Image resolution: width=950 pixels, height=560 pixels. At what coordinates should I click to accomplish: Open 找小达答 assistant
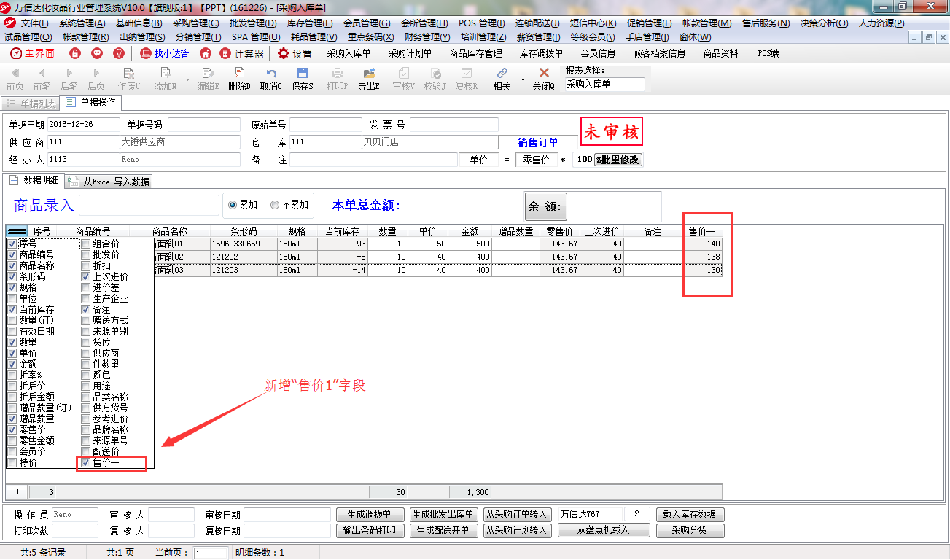pos(164,53)
